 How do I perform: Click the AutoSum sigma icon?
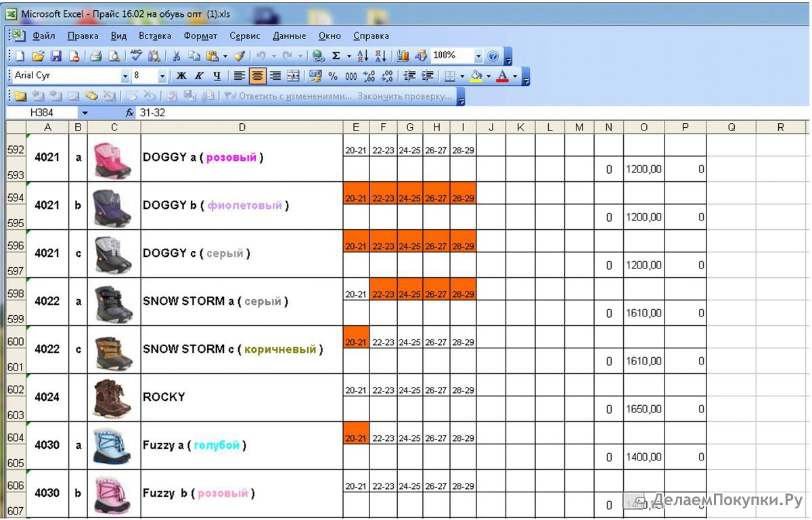tap(336, 56)
